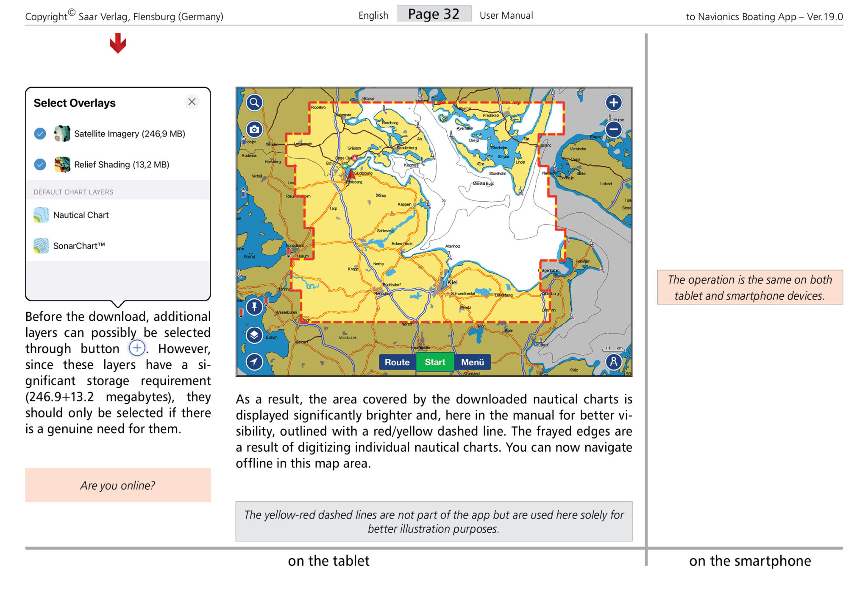Click the waypoint pin icon
Image resolution: width=868 pixels, height=612 pixels.
254,307
